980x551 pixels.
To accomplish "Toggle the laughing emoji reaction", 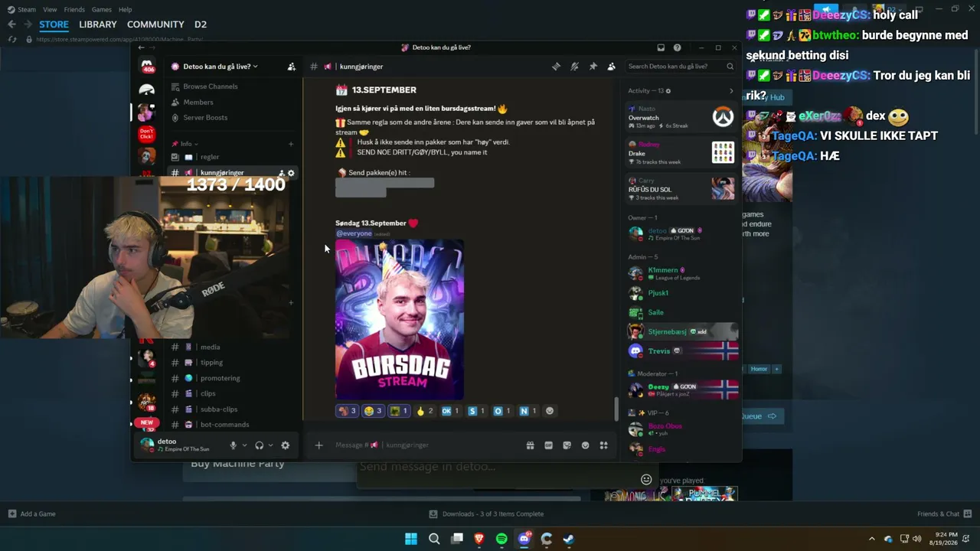I will click(373, 411).
